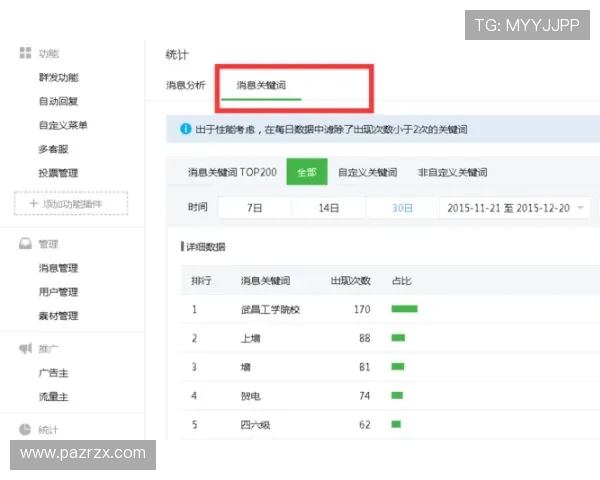The height and width of the screenshot is (480, 600).
Task: Click the 功能 grid icon in sidebar
Action: 25,53
